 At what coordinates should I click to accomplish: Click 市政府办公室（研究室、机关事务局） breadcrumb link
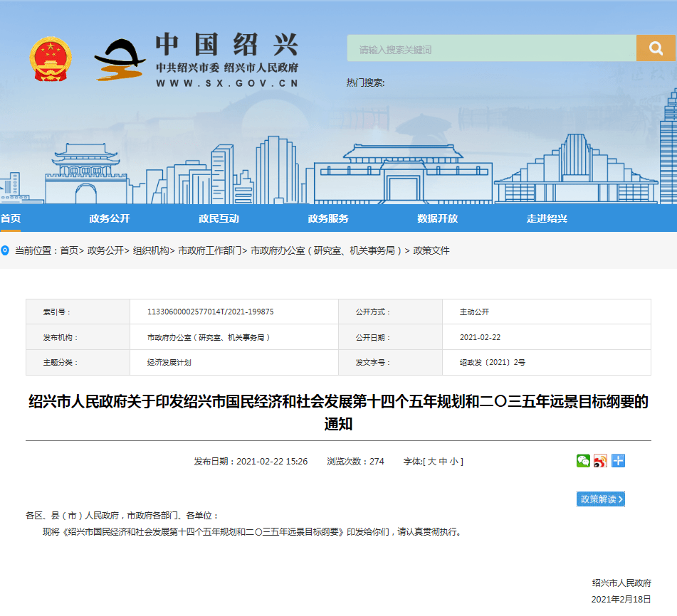tap(326, 250)
